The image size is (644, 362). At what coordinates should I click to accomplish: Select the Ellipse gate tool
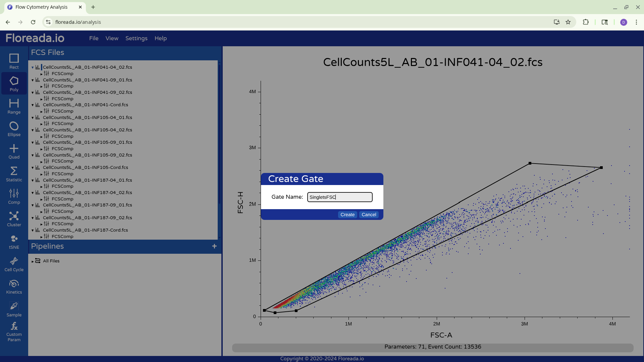(x=14, y=129)
